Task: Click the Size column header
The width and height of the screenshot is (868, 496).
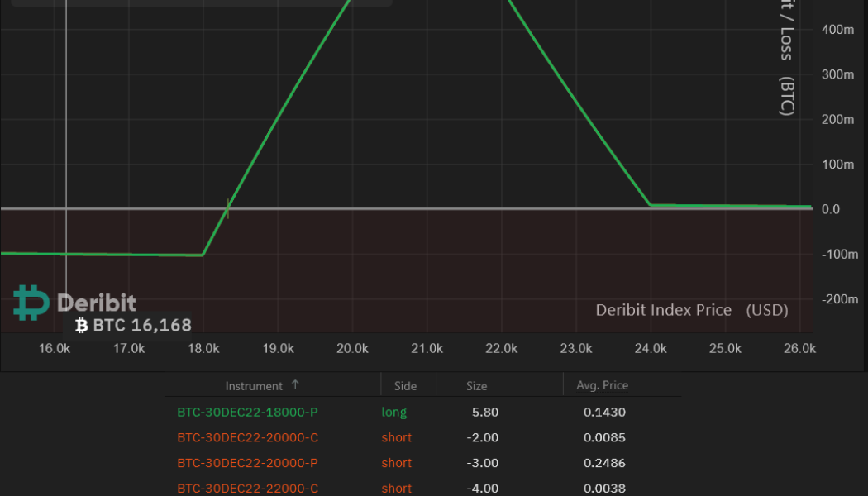Action: pyautogui.click(x=476, y=386)
